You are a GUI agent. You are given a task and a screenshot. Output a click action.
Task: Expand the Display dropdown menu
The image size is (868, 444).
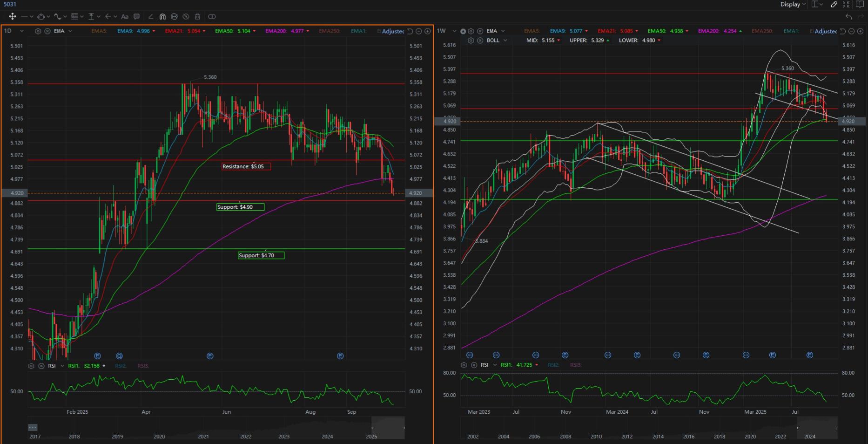point(793,4)
